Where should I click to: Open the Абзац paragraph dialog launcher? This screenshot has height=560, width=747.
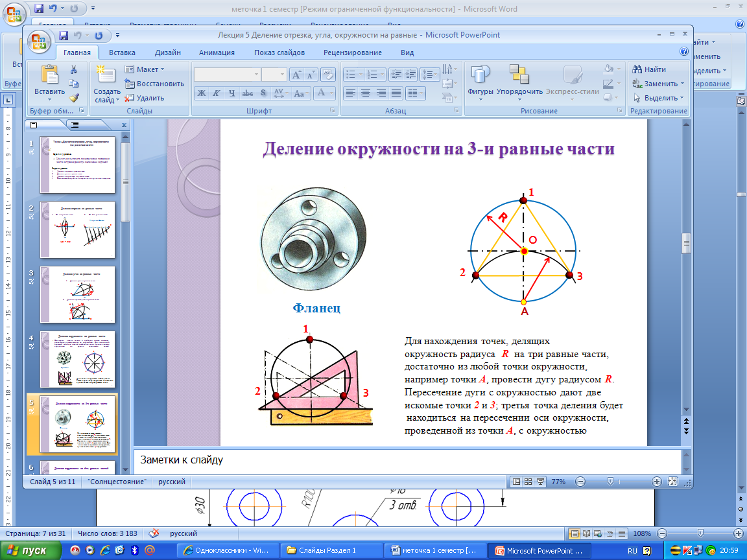(x=456, y=110)
